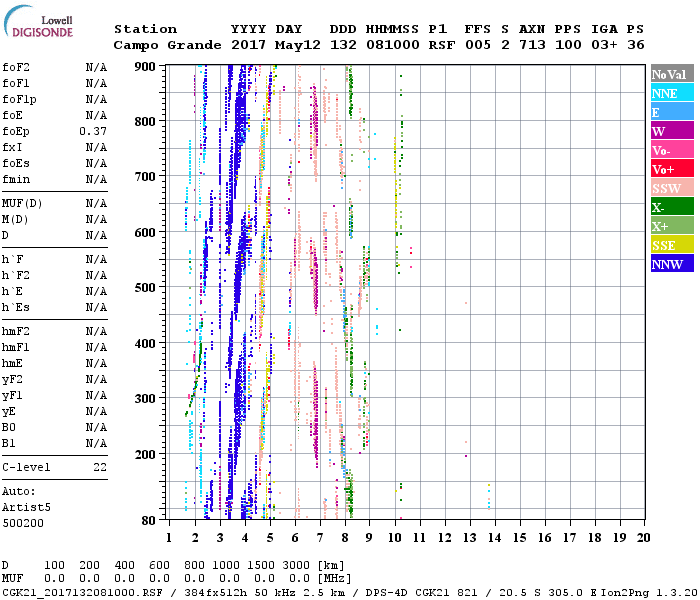700x600 pixels.
Task: Click the MUF(D) parameter label
Action: point(22,204)
